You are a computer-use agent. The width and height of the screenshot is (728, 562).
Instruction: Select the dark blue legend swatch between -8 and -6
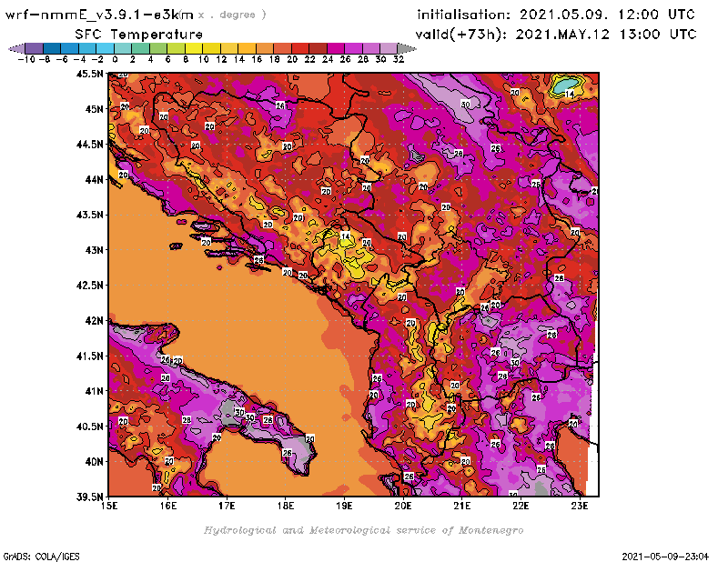pos(52,48)
